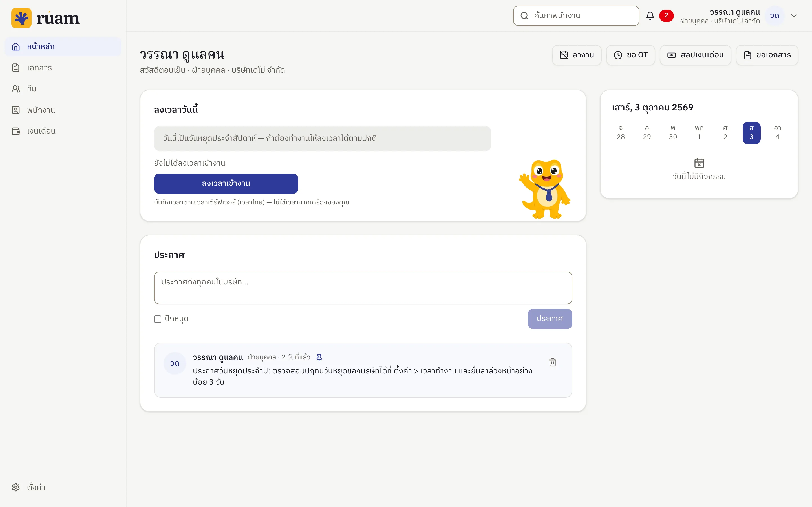The image size is (812, 507).
Task: Click the pin icon on the announcement
Action: tap(319, 357)
